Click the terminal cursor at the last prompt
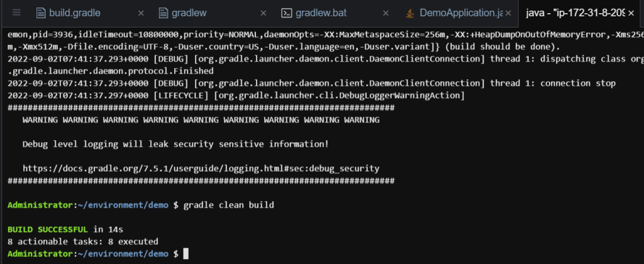644x264 pixels. [x=186, y=253]
